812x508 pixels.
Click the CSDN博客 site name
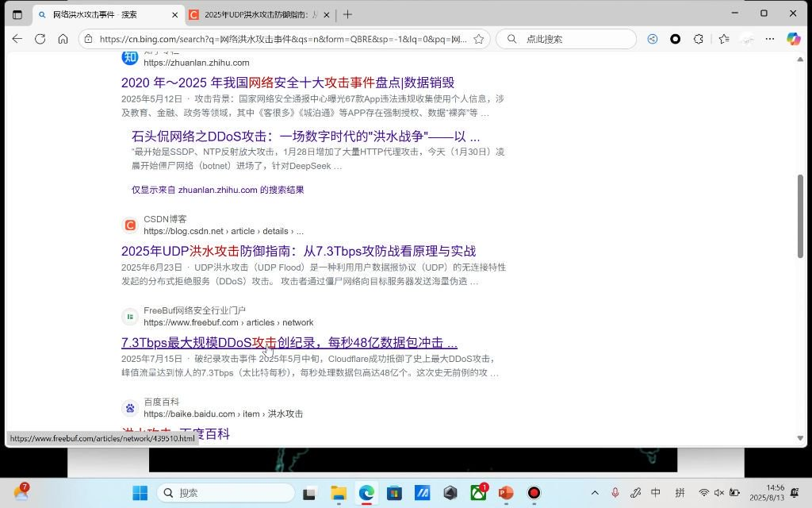165,219
